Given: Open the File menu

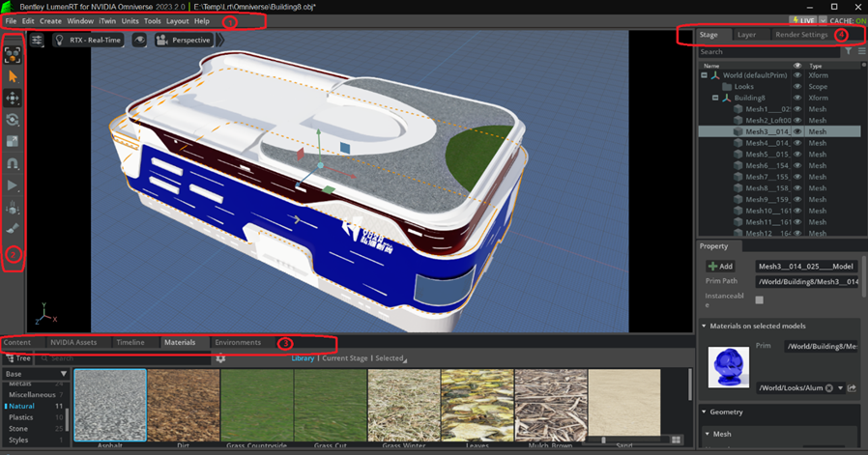Looking at the screenshot, I should (11, 21).
